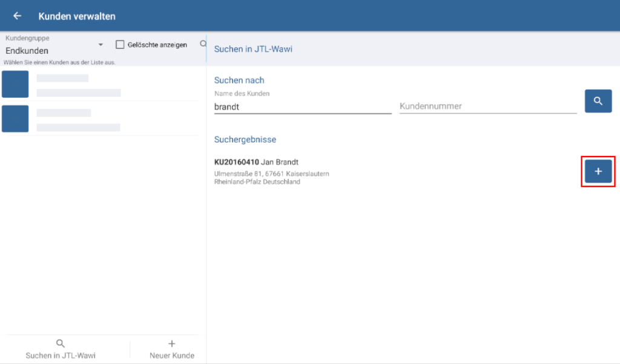Image resolution: width=620 pixels, height=364 pixels.
Task: Open the first customer list entry text
Action: click(x=79, y=85)
